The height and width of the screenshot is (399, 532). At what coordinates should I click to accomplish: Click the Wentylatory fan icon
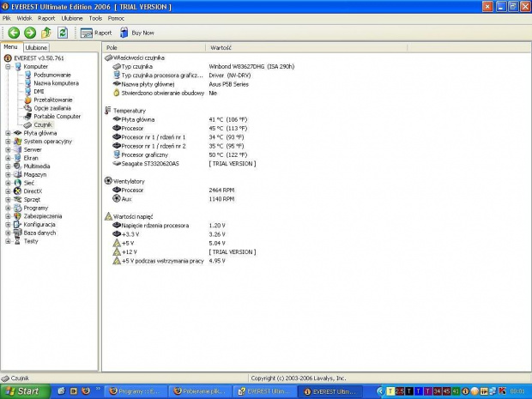point(108,181)
